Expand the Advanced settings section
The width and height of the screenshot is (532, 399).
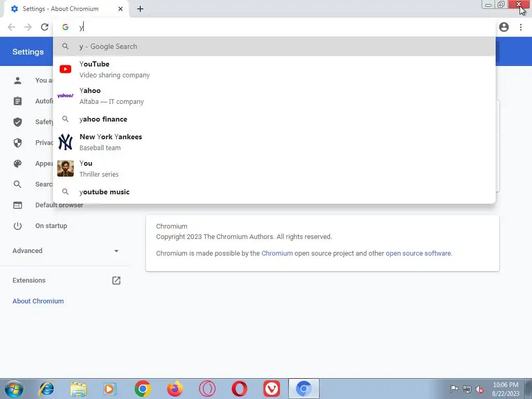point(65,251)
